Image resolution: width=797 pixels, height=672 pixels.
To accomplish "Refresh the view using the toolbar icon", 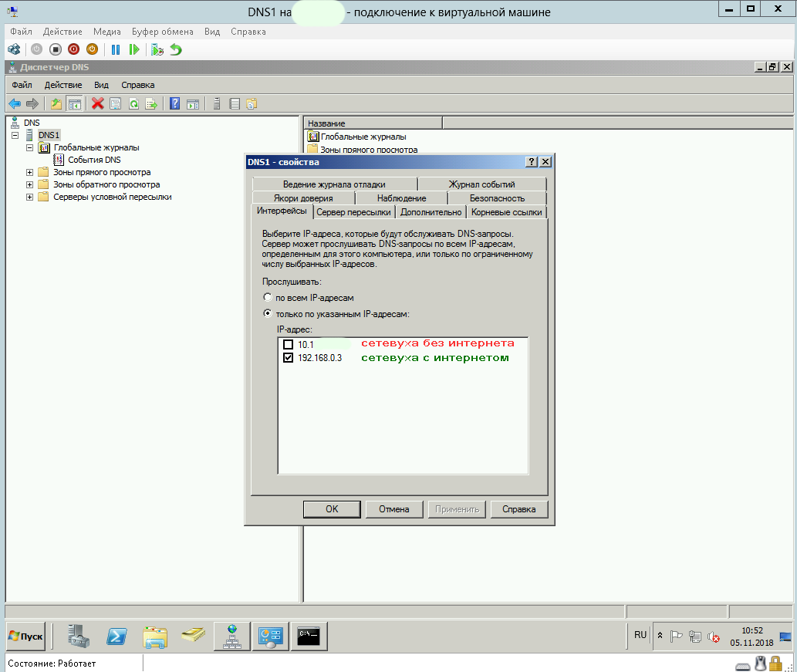I will tap(133, 103).
